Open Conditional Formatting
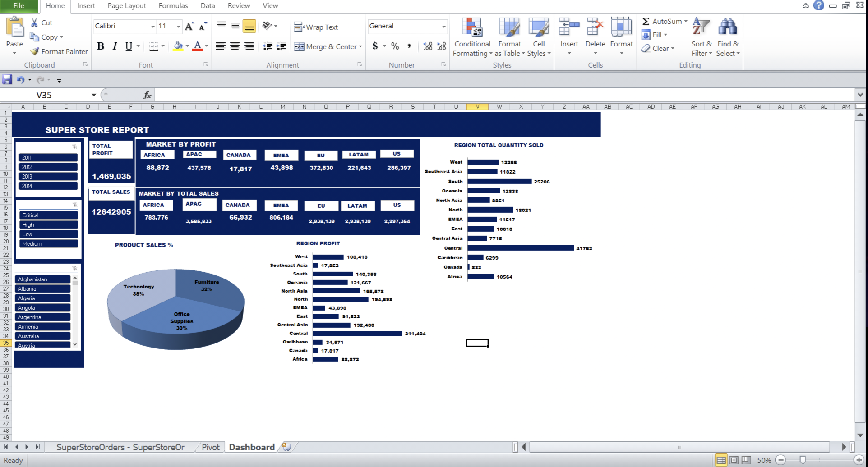 pyautogui.click(x=472, y=37)
